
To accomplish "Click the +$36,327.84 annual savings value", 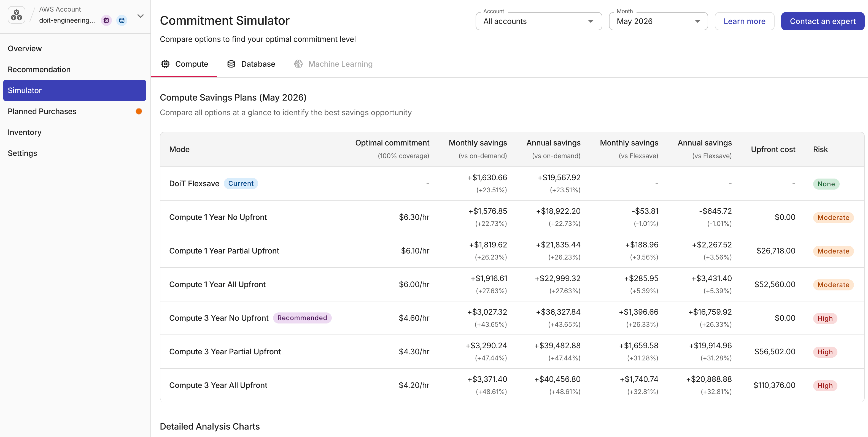I will pos(558,312).
